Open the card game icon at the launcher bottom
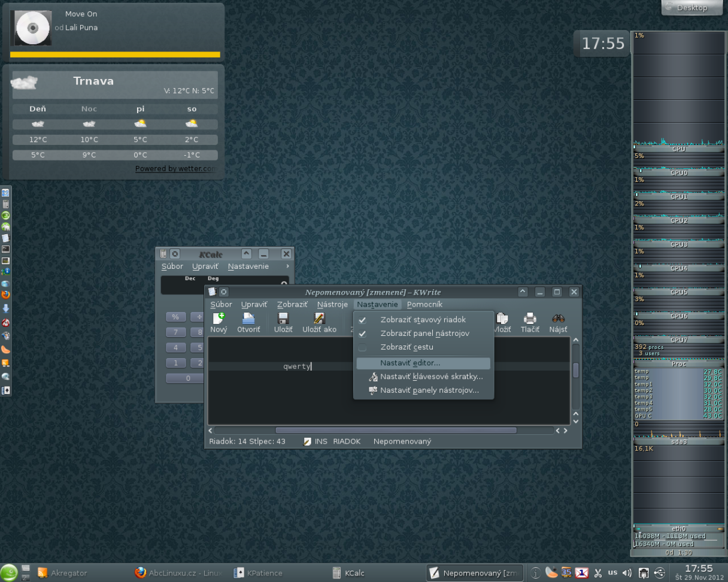 pos(5,390)
